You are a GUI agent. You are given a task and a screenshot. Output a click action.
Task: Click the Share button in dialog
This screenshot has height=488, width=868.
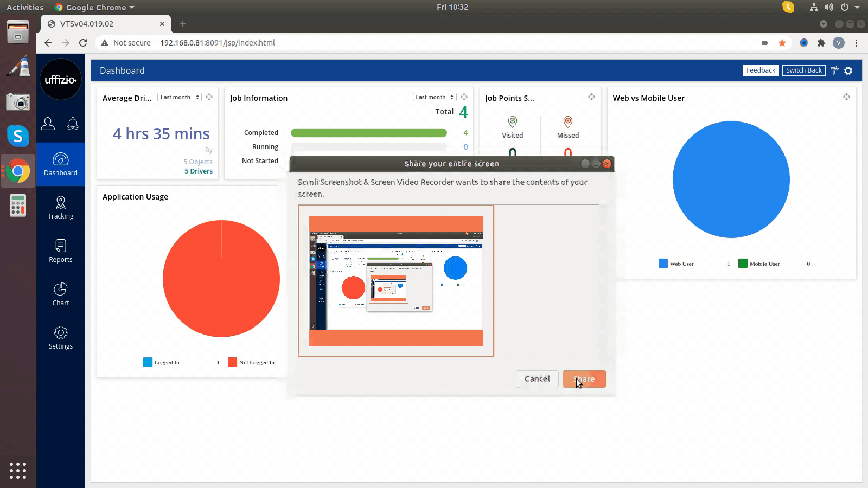[584, 379]
